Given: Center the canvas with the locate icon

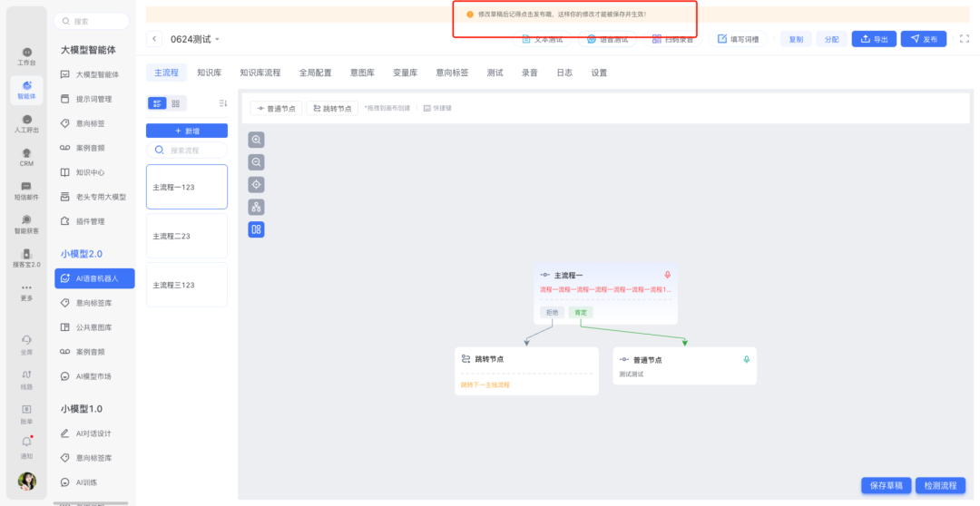Looking at the screenshot, I should (257, 185).
